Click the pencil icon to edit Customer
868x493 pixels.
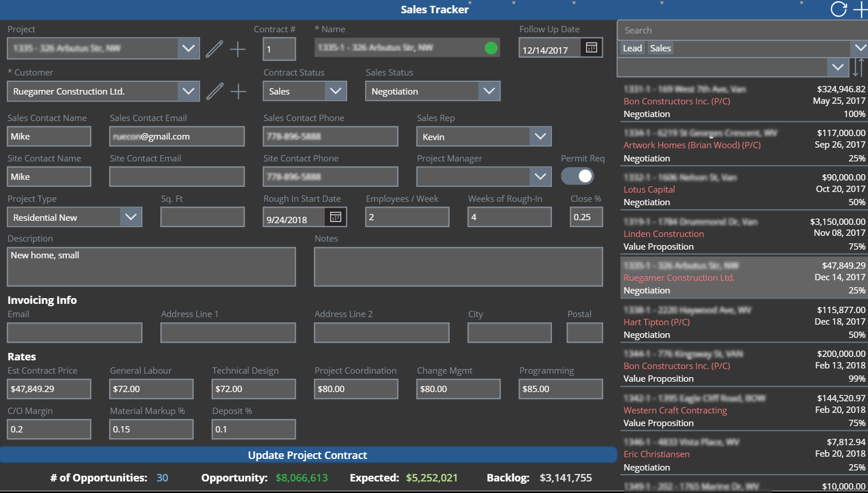[x=214, y=91]
